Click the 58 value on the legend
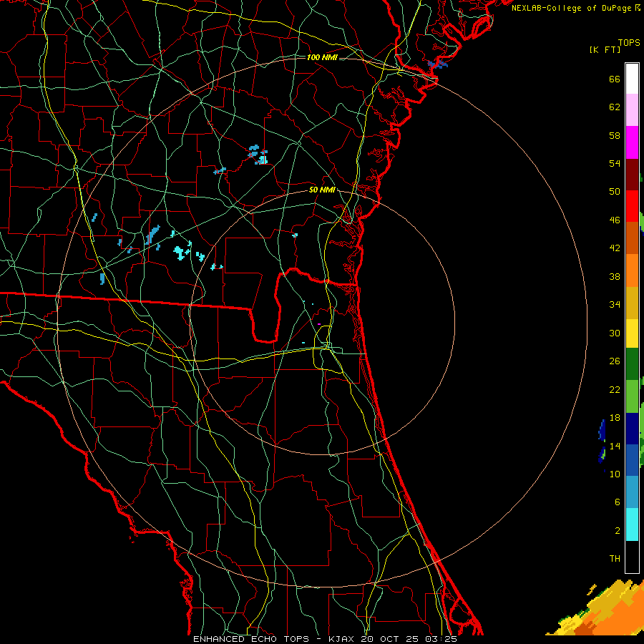This screenshot has height=644, width=644. click(x=615, y=135)
